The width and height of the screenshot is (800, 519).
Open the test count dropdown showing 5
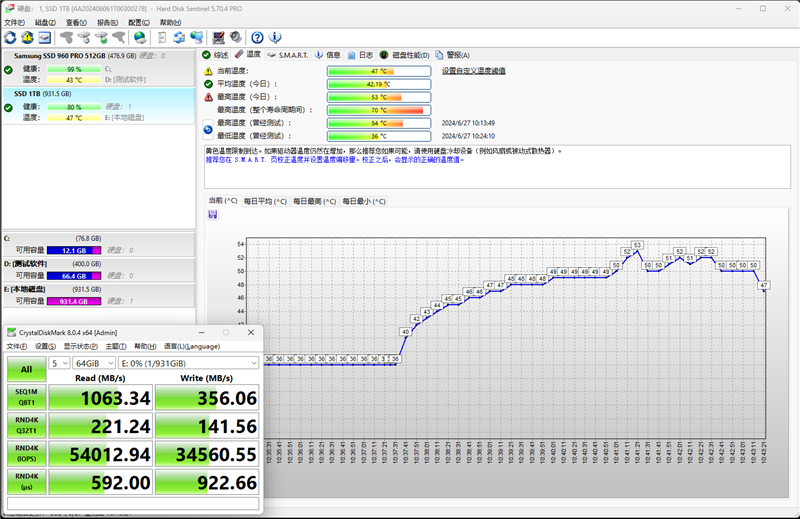coord(59,363)
